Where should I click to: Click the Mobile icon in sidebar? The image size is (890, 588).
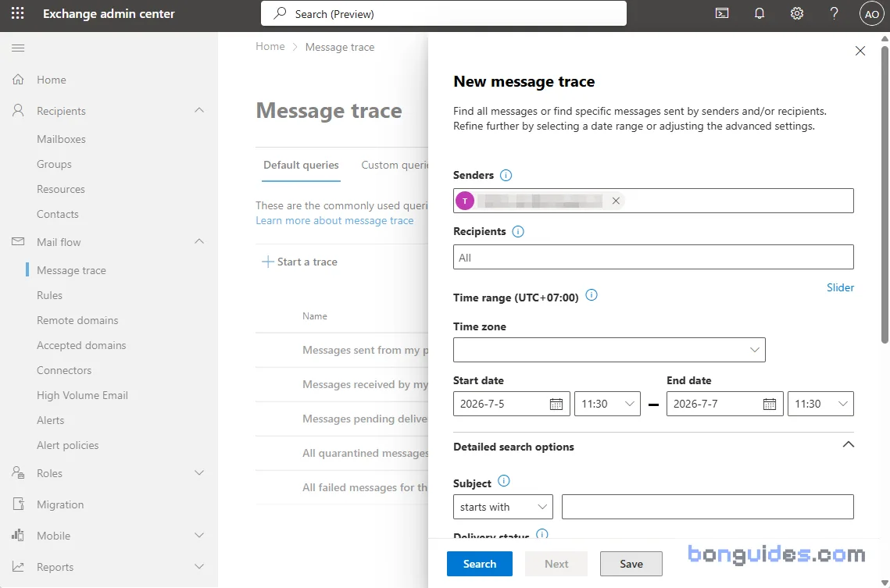(18, 535)
